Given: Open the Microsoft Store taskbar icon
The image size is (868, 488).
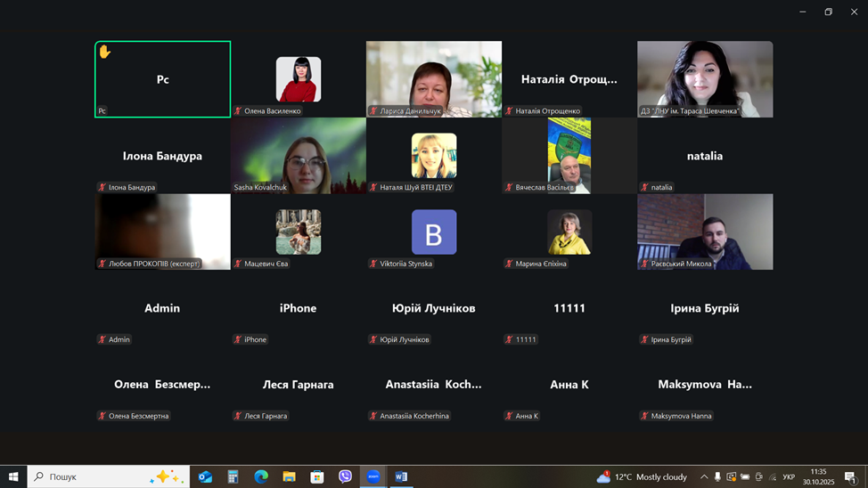Looking at the screenshot, I should (317, 477).
